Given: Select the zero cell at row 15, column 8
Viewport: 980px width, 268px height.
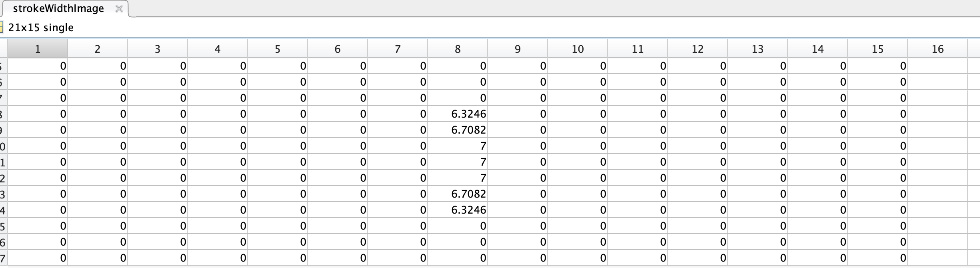Looking at the screenshot, I should [458, 226].
